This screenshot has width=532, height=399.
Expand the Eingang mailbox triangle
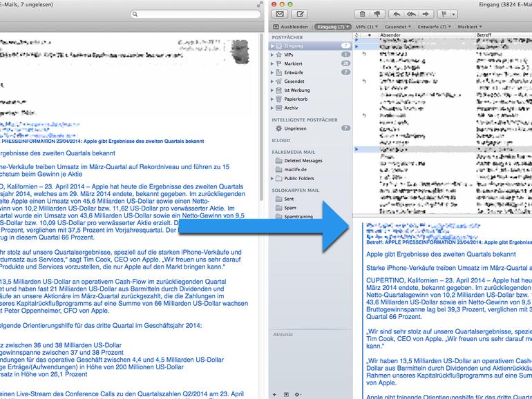coord(272,46)
